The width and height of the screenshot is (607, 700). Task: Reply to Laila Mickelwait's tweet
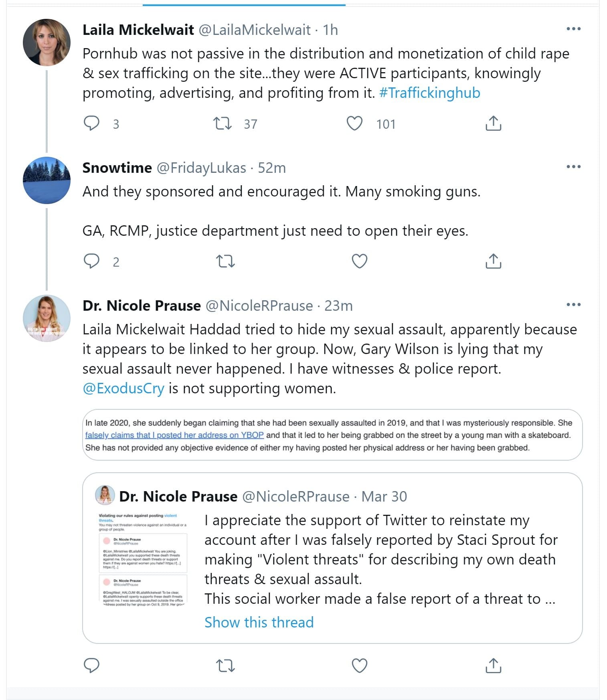(91, 123)
